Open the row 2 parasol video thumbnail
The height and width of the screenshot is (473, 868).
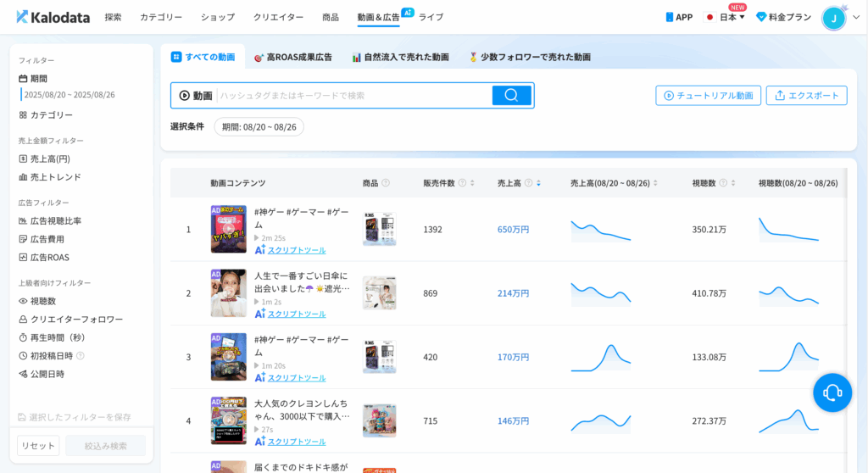[x=229, y=293]
